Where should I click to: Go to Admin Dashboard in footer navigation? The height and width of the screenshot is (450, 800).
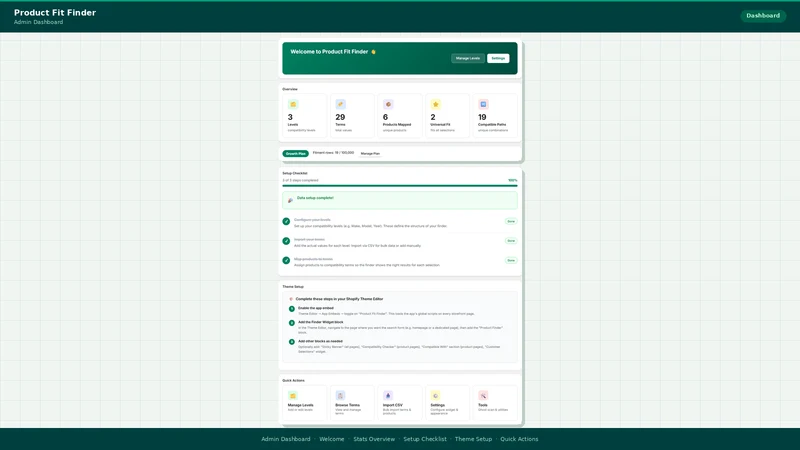click(x=286, y=439)
